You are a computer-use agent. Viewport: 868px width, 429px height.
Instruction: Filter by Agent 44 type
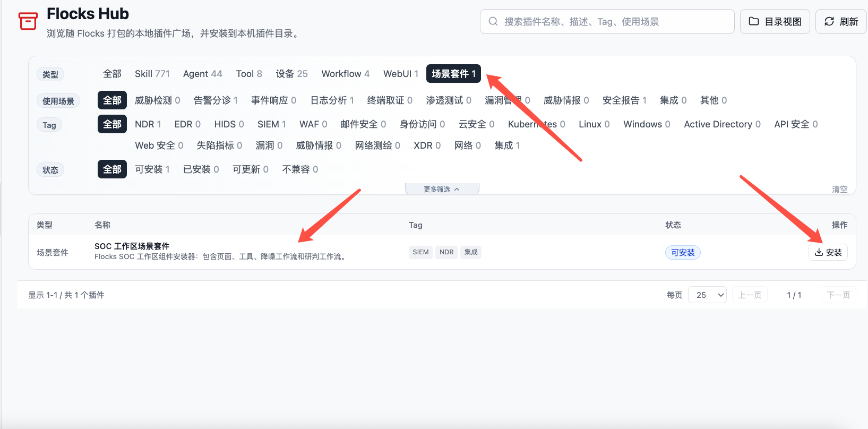click(203, 74)
